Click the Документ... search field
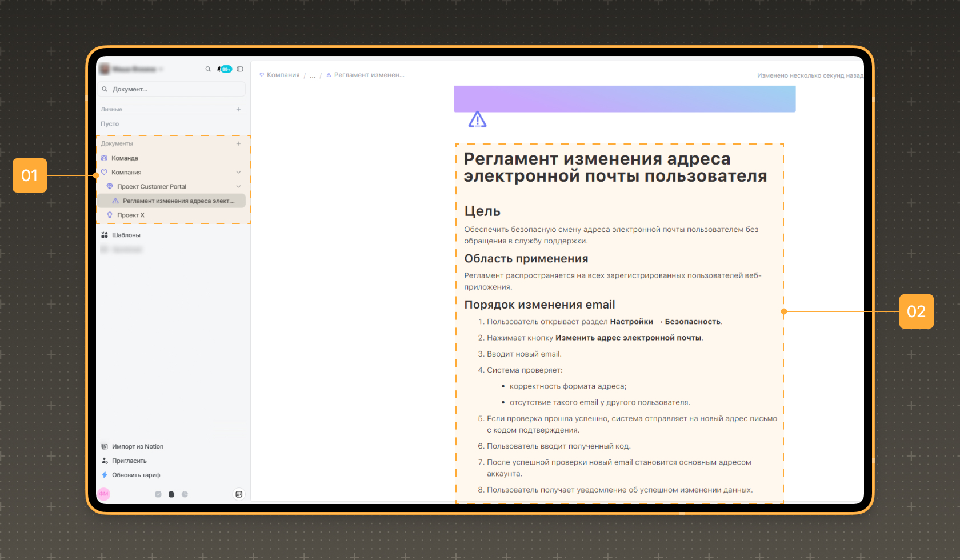960x560 pixels. (172, 89)
